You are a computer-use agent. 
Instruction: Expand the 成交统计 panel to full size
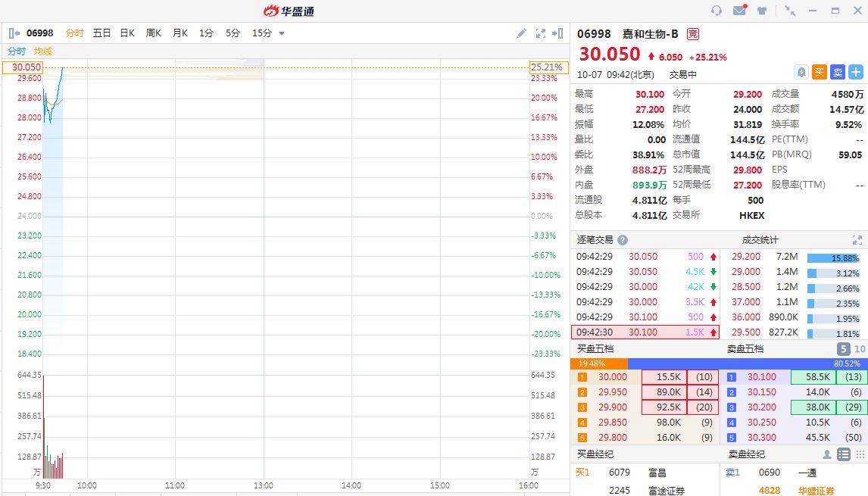click(x=857, y=240)
